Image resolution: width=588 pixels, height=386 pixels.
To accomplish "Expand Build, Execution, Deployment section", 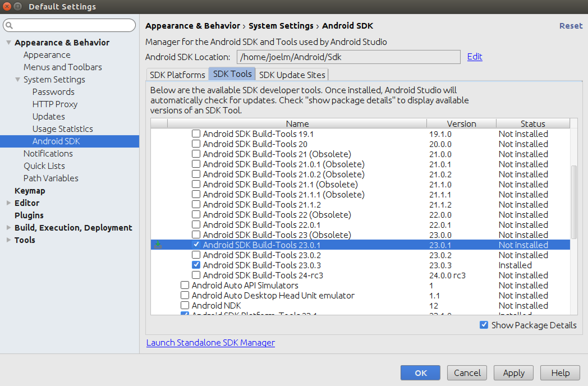I will point(9,228).
